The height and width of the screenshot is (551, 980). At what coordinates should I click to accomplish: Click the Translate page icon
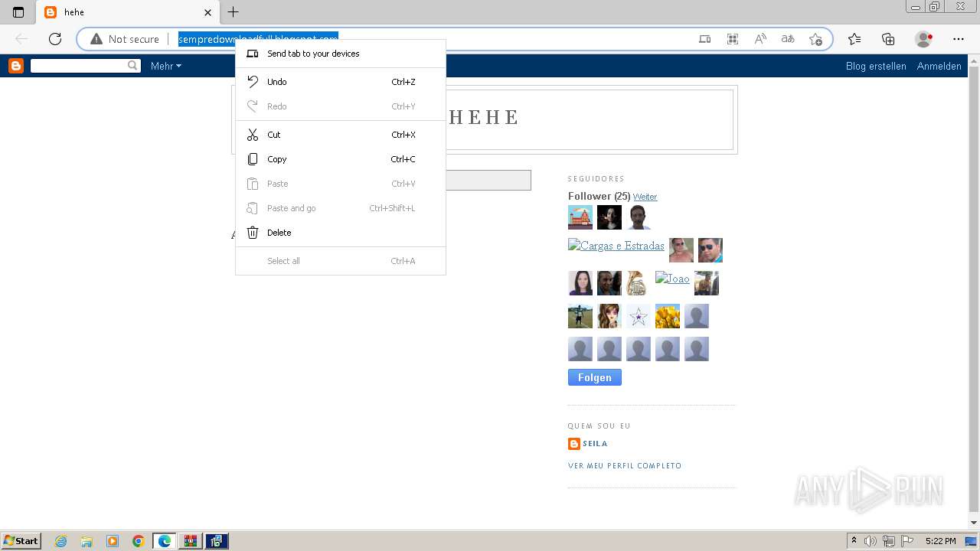pyautogui.click(x=788, y=39)
